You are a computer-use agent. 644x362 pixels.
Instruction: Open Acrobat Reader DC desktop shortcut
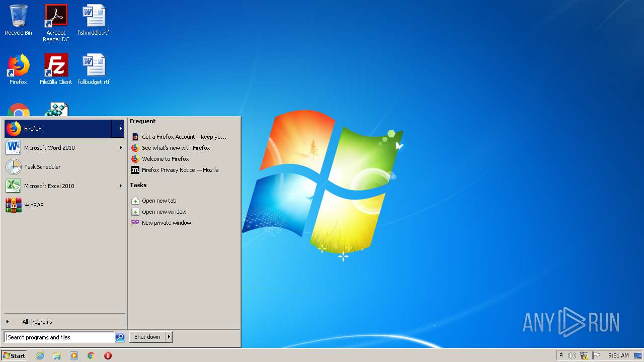click(56, 23)
